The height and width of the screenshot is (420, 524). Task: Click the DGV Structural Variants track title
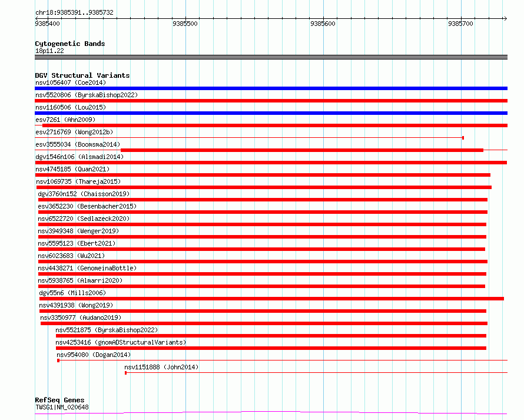click(82, 75)
